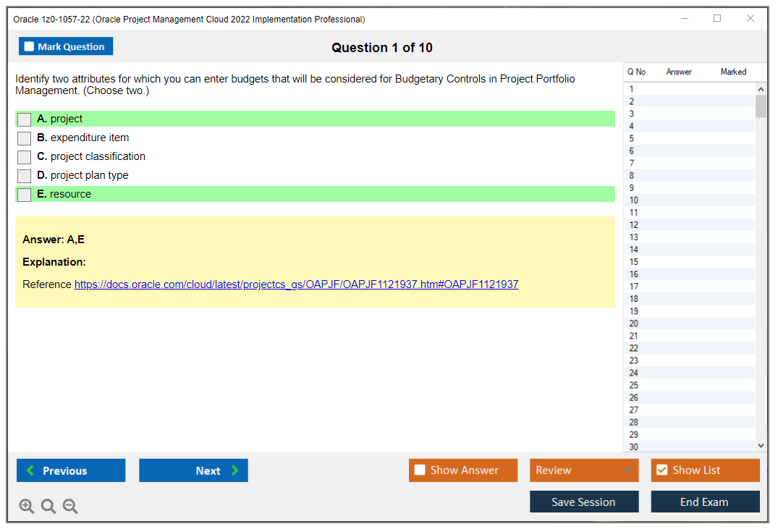Select answer option A project
The image size is (778, 532).
[x=24, y=119]
